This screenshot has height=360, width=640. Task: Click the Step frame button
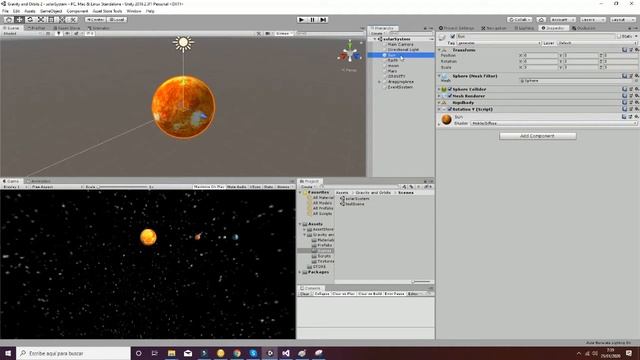pyautogui.click(x=323, y=20)
